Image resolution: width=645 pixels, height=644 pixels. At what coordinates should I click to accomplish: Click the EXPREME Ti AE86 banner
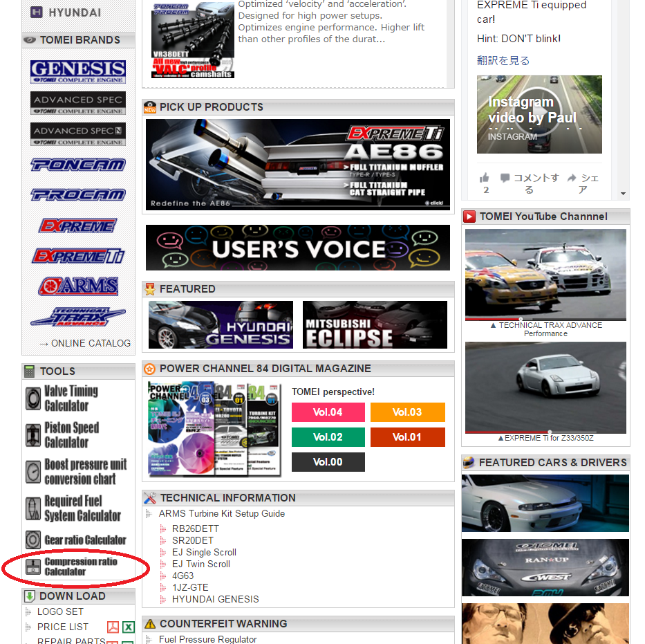(298, 165)
